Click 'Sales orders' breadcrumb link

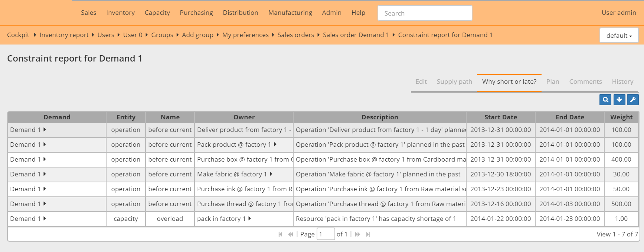(295, 35)
